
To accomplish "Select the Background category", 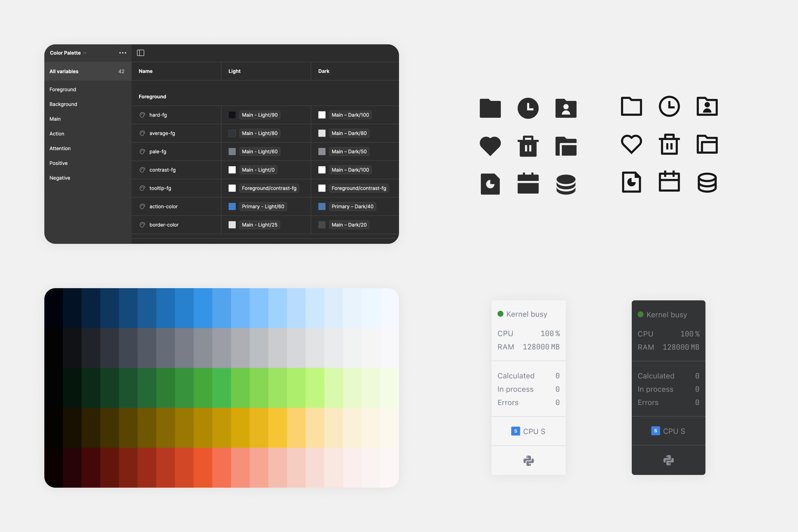I will tap(63, 104).
